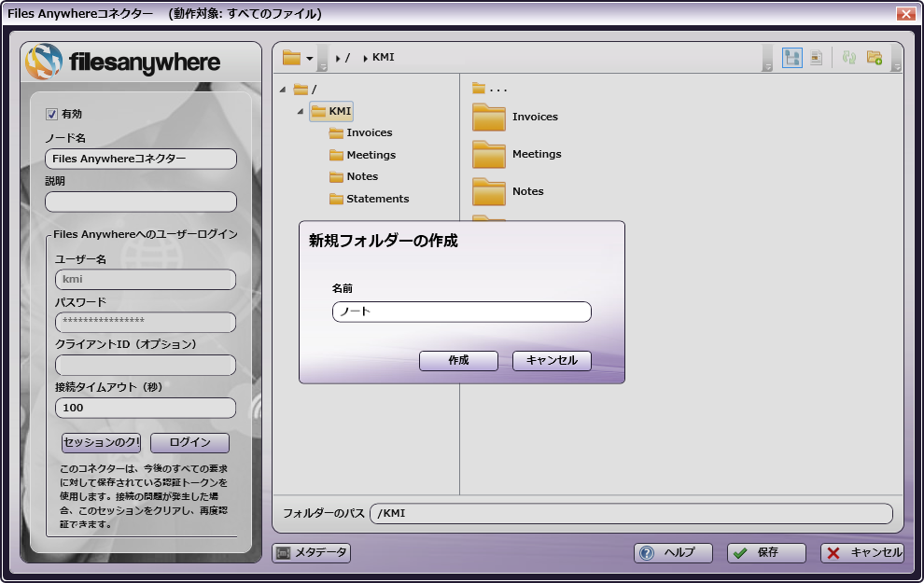Click the bottom キャンセル button
Image resolution: width=924 pixels, height=583 pixels.
[862, 553]
